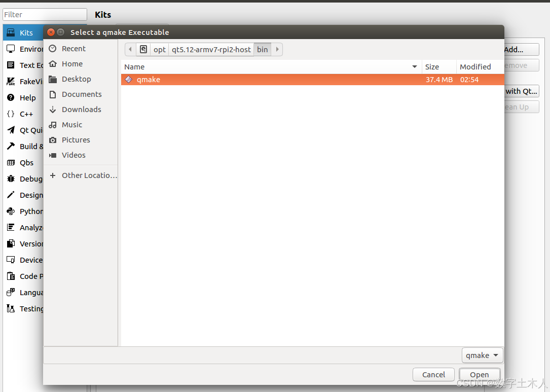Click the Python icon
Viewport: 550px width, 392px height.
11,211
